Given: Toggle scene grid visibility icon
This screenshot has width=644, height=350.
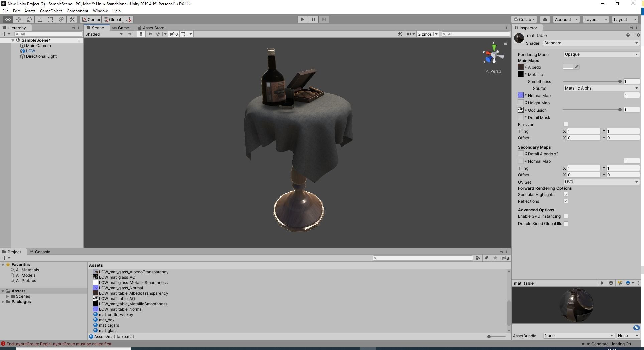Looking at the screenshot, I should (183, 34).
